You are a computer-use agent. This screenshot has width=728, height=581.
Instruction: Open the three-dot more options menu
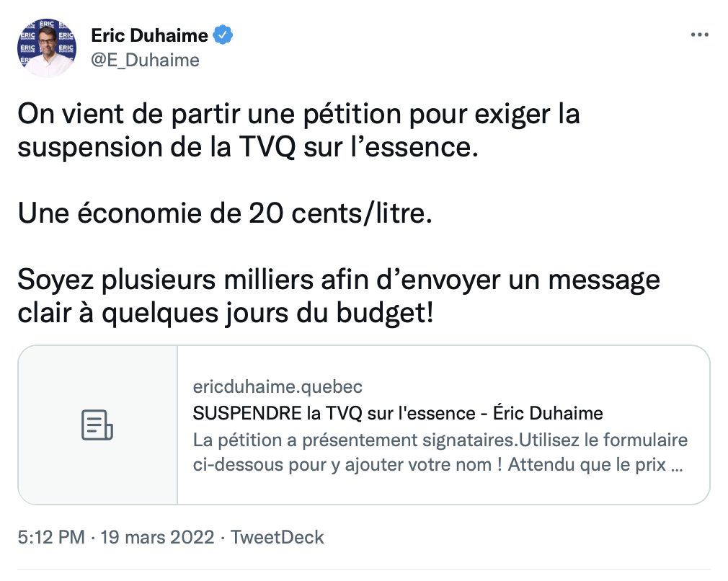(x=699, y=35)
